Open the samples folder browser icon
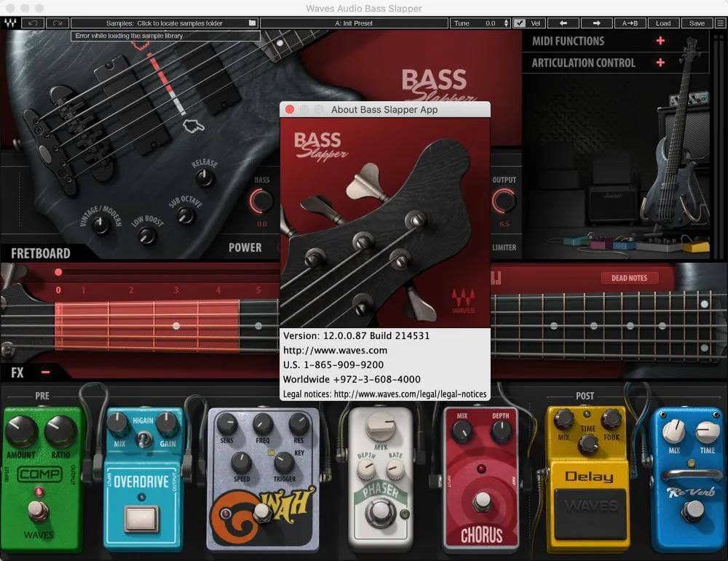 coord(252,23)
